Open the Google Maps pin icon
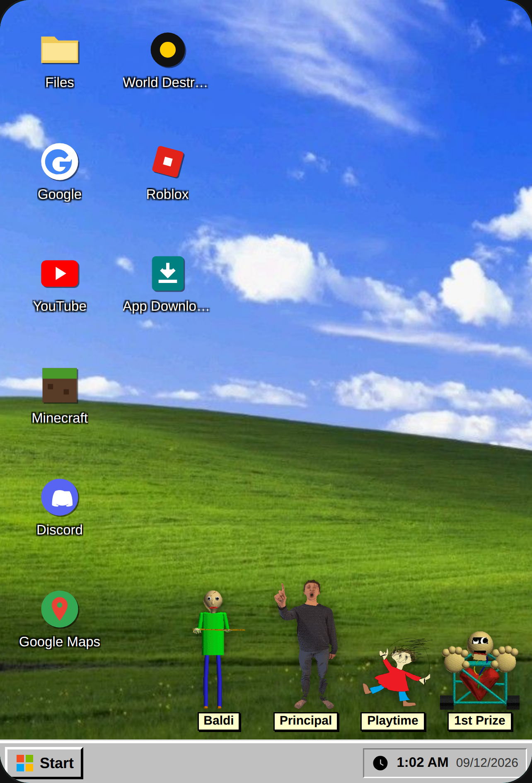Screen dimensions: 532x783 pyautogui.click(x=60, y=609)
